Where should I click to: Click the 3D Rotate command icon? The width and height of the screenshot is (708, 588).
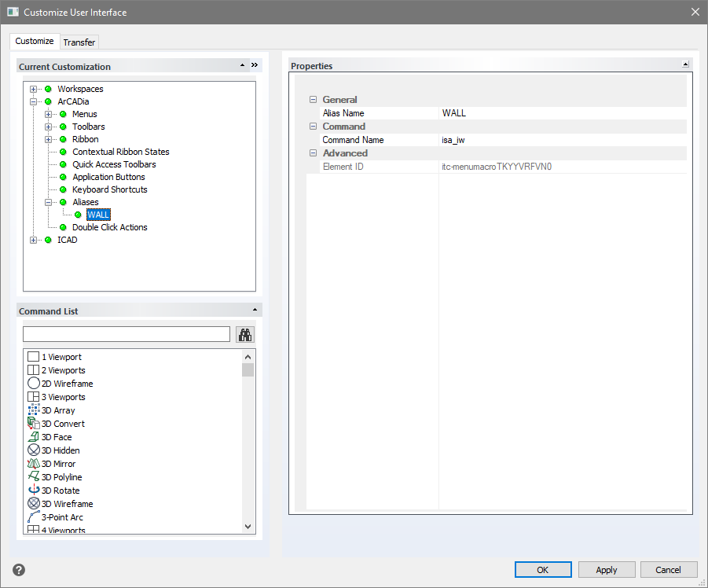tap(34, 490)
